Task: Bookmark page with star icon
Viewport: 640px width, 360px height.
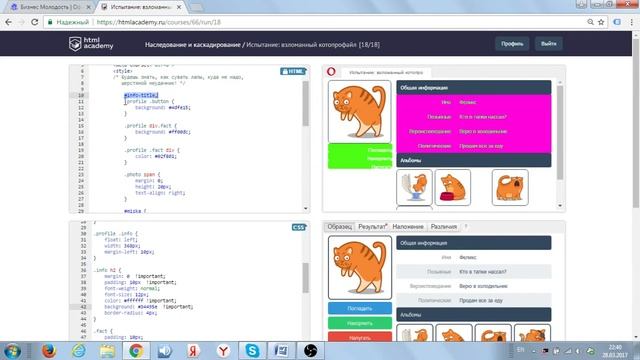Action: click(601, 22)
